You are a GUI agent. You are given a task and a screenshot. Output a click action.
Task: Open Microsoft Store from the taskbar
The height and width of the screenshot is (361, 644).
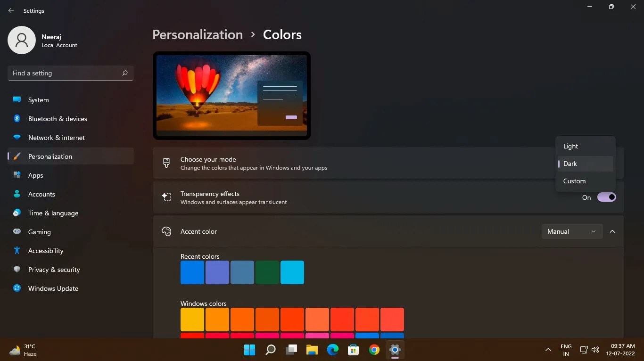(x=353, y=350)
